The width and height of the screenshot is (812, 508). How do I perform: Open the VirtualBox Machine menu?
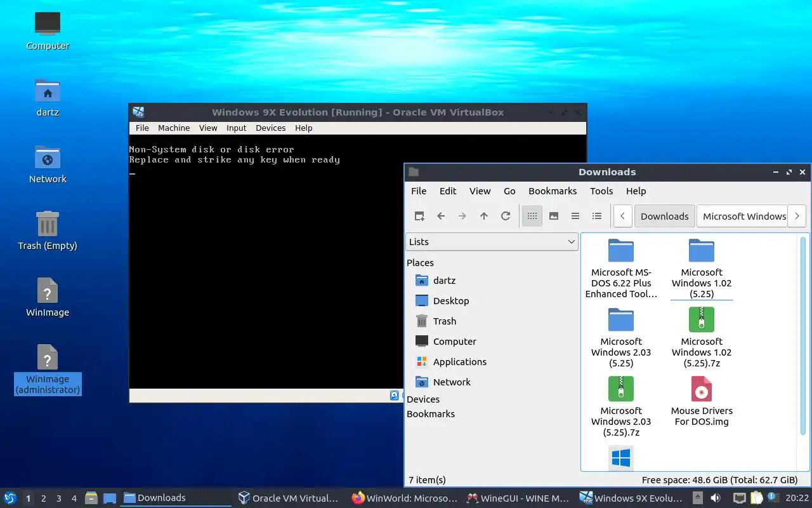pos(174,128)
